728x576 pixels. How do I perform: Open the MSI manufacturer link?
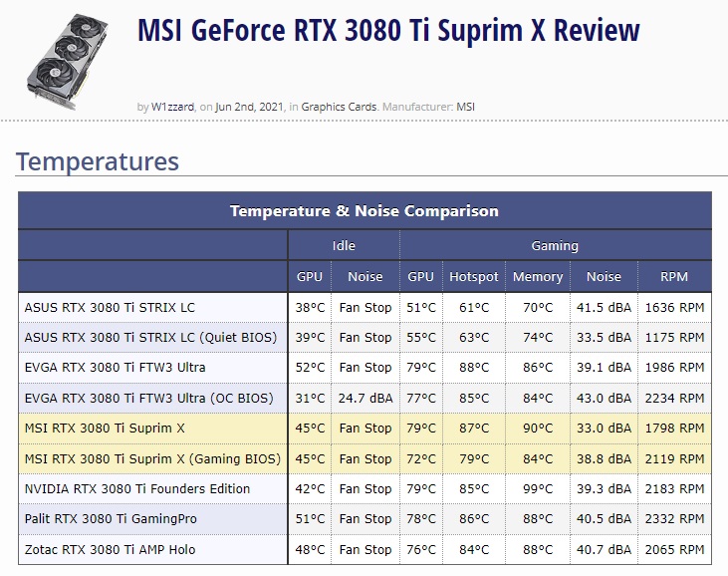pos(466,107)
